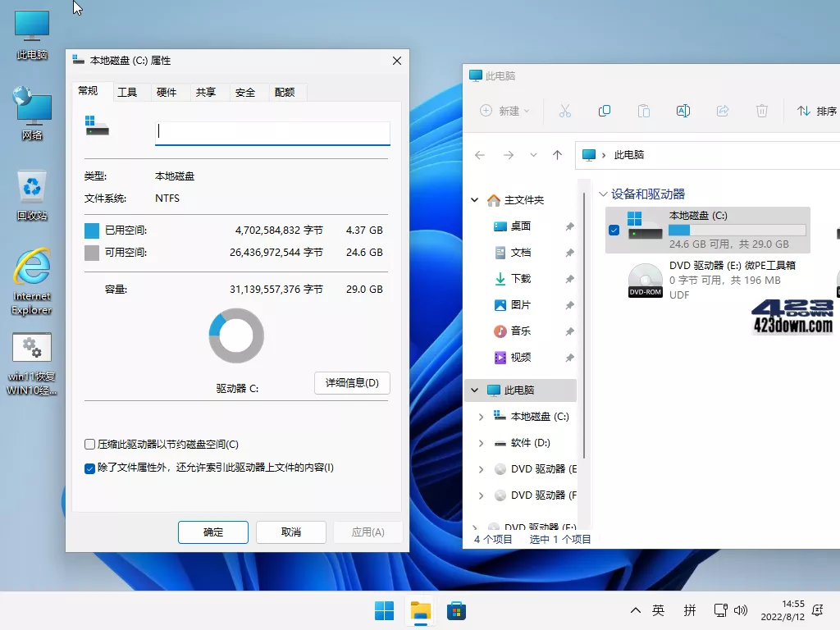Click the Paste icon in File Explorer toolbar
Image resolution: width=840 pixels, height=630 pixels.
(645, 111)
